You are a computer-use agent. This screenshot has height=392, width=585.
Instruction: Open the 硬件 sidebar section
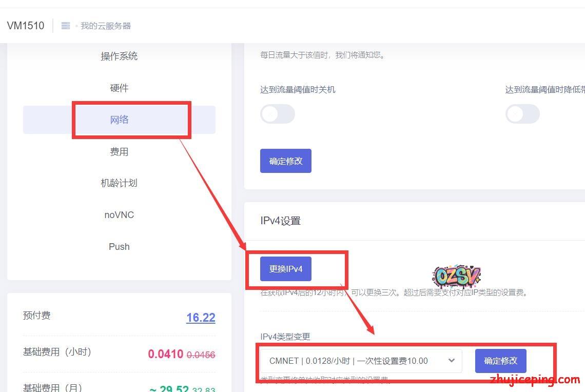tap(119, 88)
